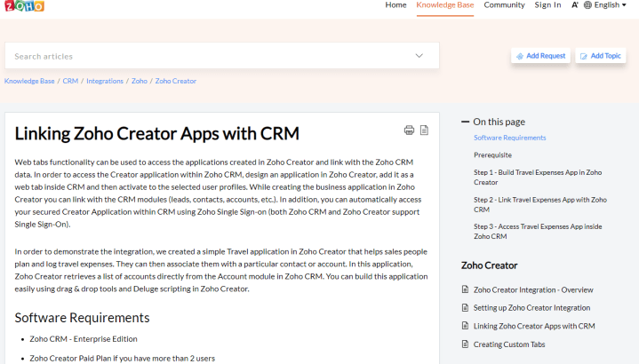This screenshot has width=639, height=364.
Task: Jump to Software Requirements section
Action: point(510,138)
